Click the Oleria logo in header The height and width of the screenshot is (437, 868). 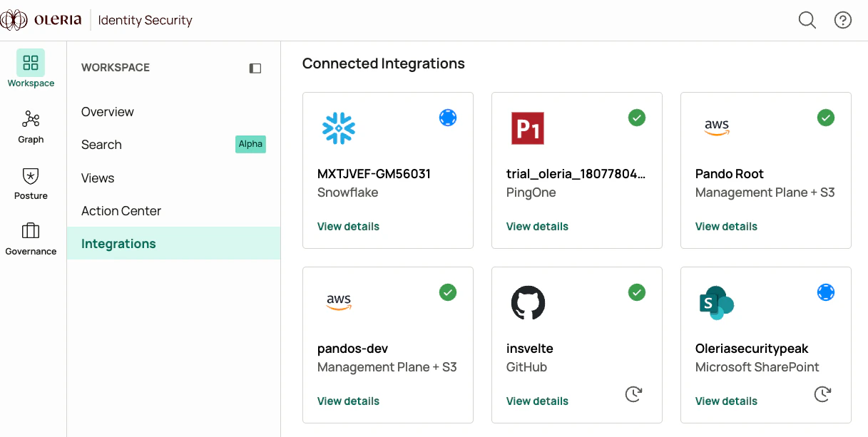pyautogui.click(x=43, y=20)
